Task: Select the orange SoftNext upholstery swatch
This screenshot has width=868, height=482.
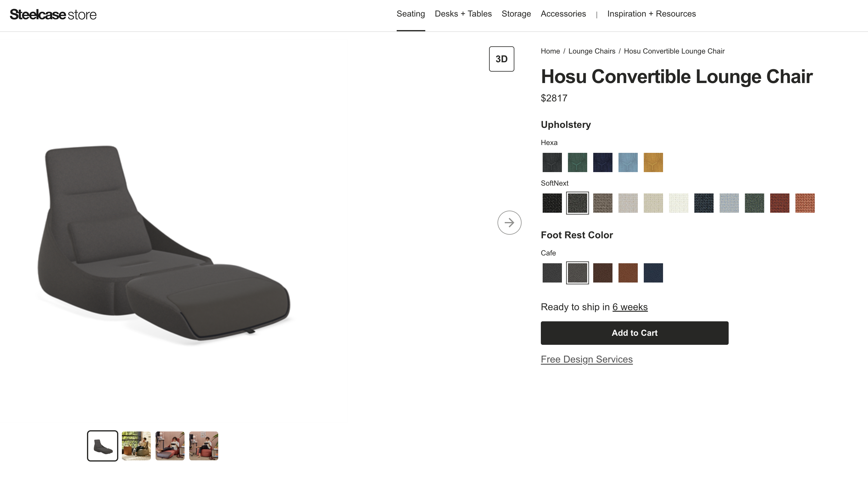Action: pyautogui.click(x=805, y=203)
